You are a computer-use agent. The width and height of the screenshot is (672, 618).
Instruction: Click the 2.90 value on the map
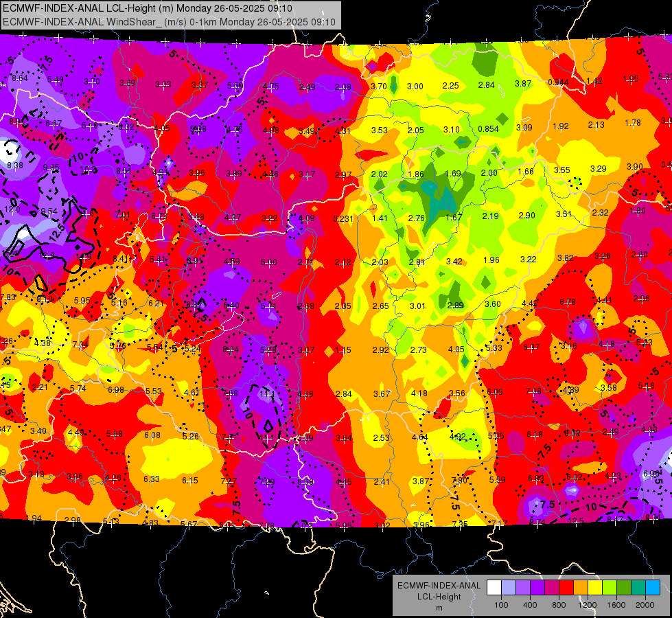pos(526,216)
